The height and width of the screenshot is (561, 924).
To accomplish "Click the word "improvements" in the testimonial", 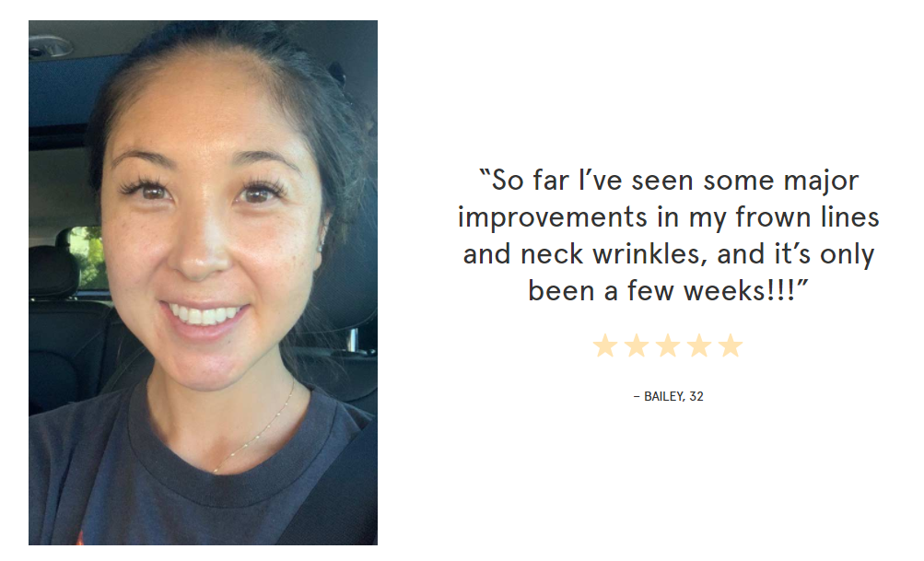I will click(x=552, y=217).
